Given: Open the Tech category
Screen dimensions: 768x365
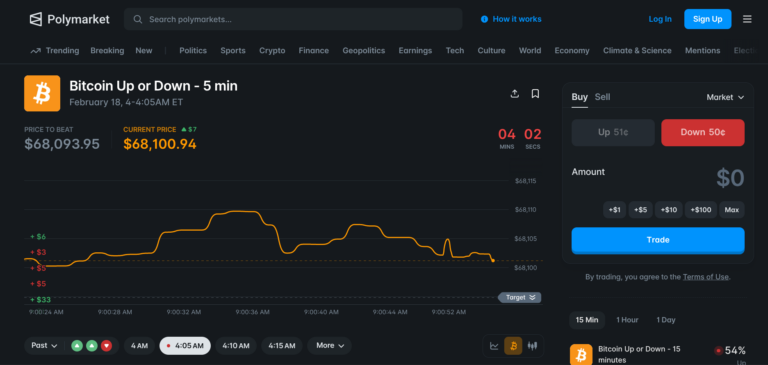Looking at the screenshot, I should tap(455, 50).
